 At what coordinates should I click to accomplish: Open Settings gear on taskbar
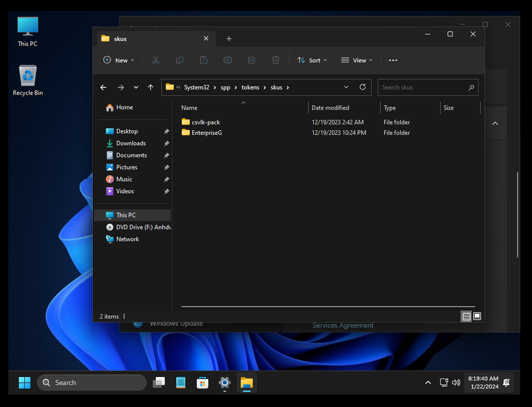(x=225, y=383)
